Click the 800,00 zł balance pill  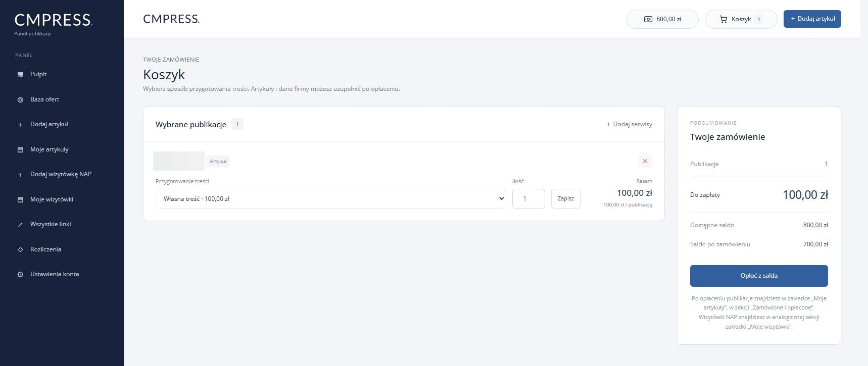click(x=662, y=19)
